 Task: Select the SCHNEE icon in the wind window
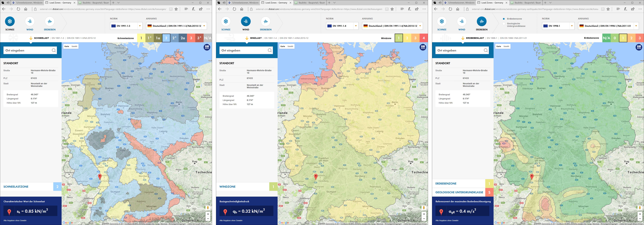point(226,22)
